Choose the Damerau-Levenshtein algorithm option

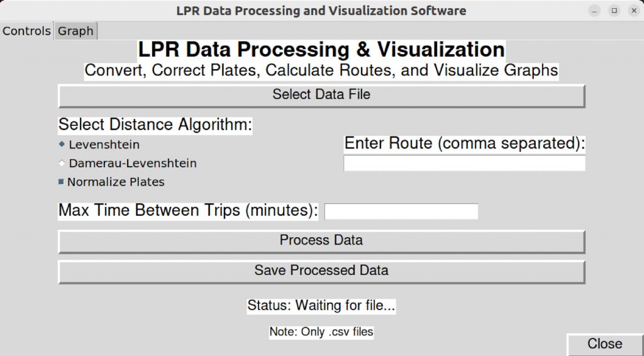click(128, 163)
